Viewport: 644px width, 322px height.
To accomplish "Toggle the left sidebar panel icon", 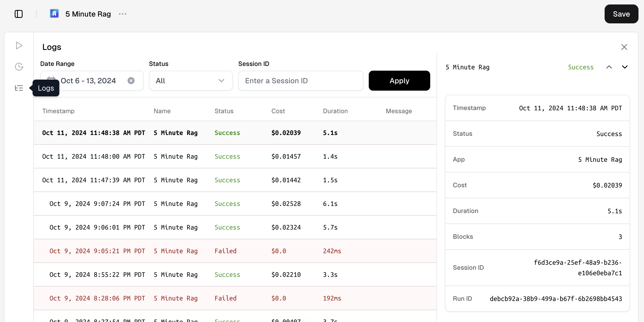I will pos(19,14).
